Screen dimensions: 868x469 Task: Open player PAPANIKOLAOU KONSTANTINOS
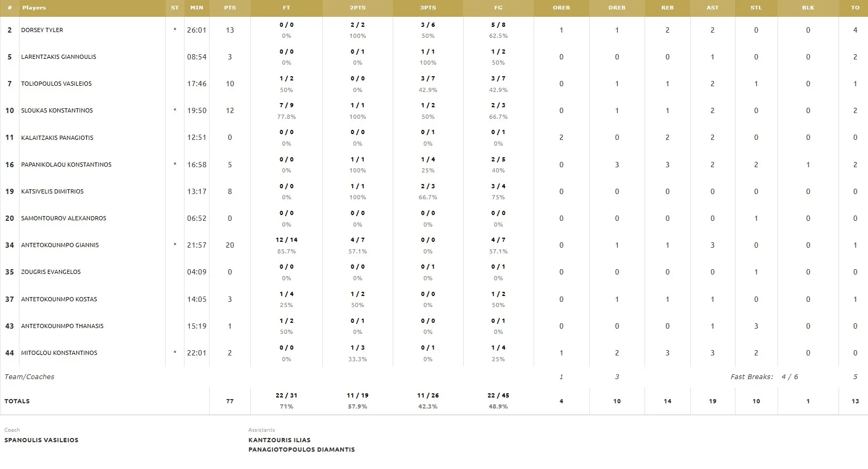(66, 165)
